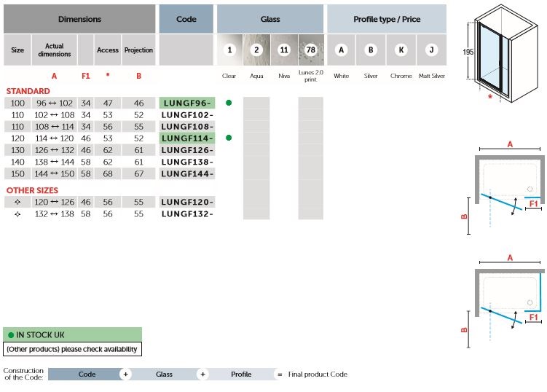Click the Actual dimensions subheader

coord(55,50)
